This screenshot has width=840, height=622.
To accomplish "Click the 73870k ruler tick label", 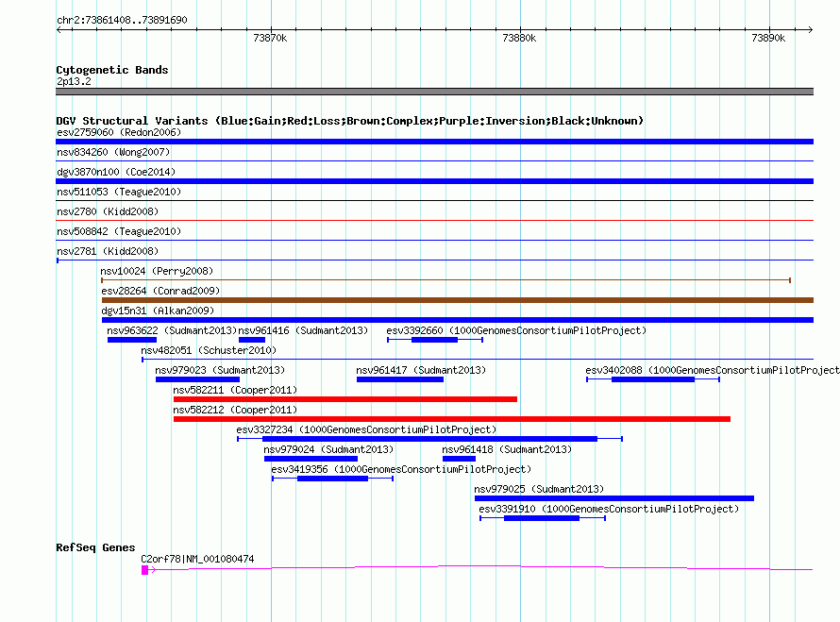I will pos(270,38).
